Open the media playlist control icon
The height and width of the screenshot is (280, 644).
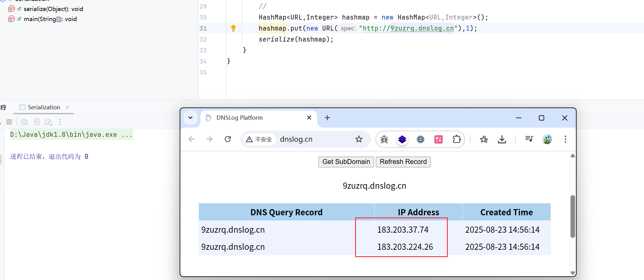tap(529, 139)
